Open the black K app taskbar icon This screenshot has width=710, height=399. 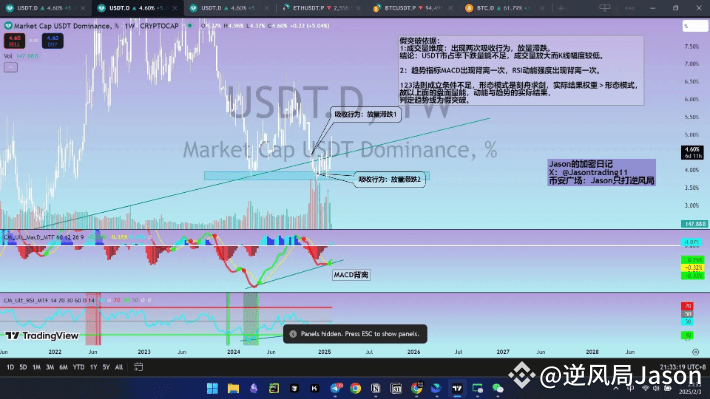[x=314, y=388]
